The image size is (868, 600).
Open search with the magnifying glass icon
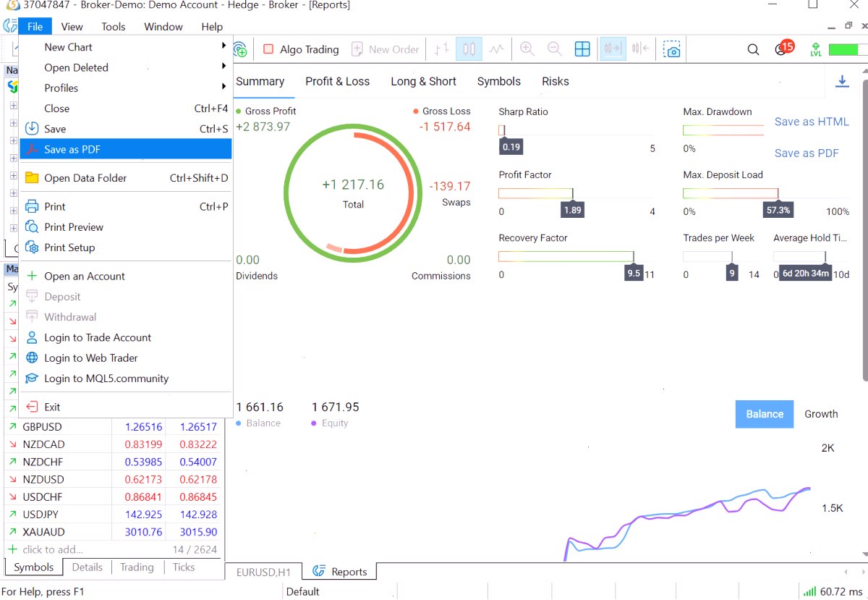tap(753, 50)
